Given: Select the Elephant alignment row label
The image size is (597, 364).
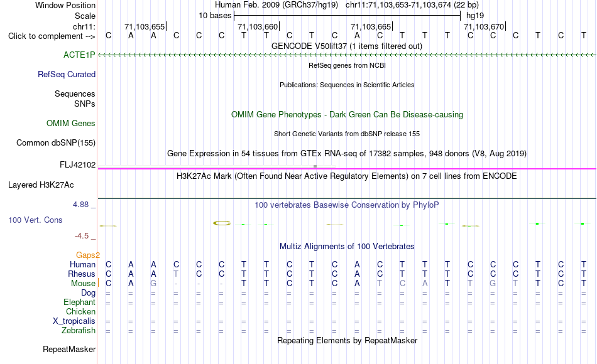Looking at the screenshot, I should 79,302.
